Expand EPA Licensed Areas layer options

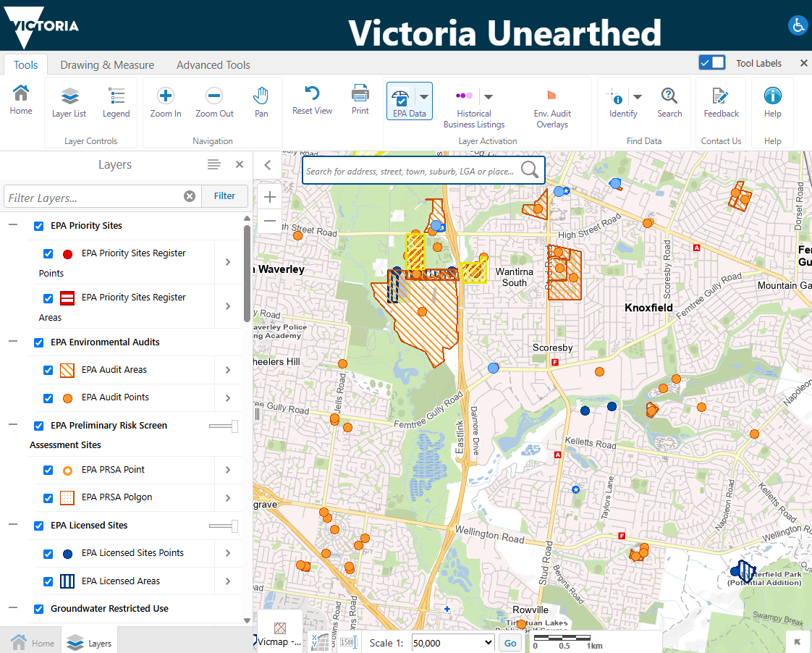click(228, 581)
